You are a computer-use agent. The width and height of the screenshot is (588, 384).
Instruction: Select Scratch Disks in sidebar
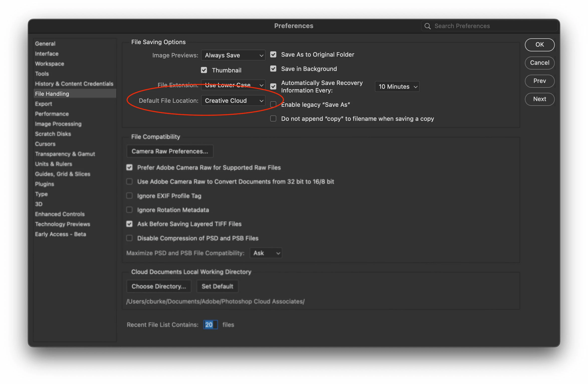53,134
